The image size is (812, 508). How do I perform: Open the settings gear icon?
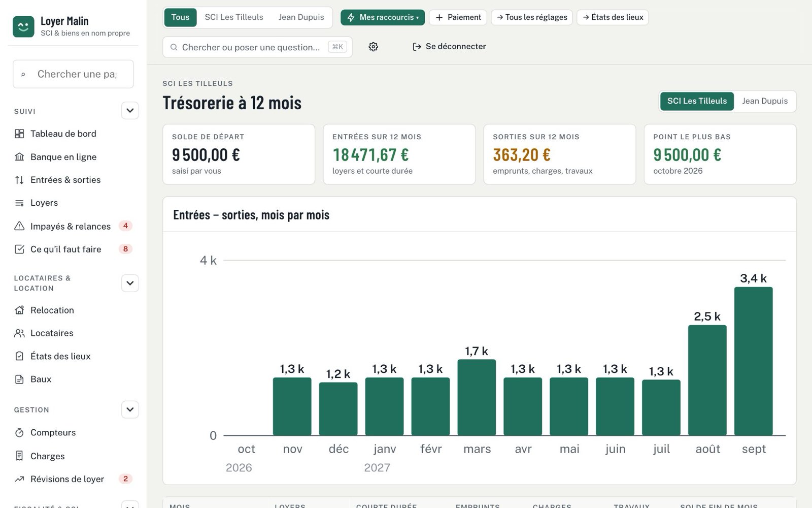[374, 47]
